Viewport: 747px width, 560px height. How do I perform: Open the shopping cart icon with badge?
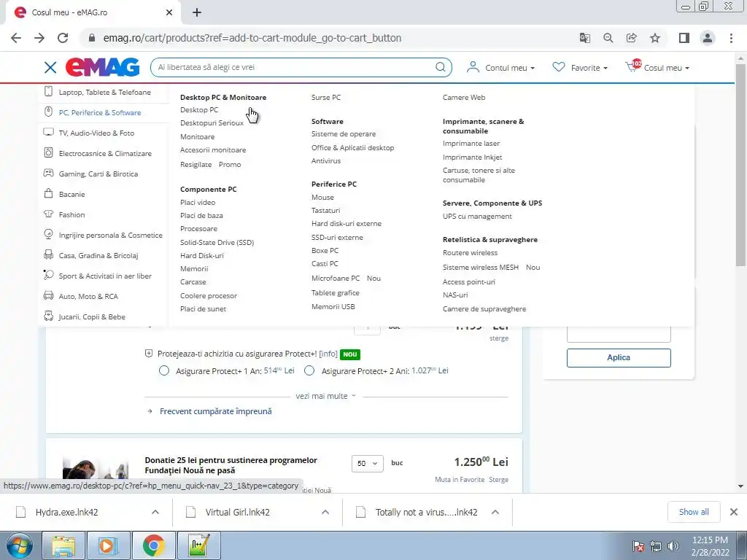(633, 66)
